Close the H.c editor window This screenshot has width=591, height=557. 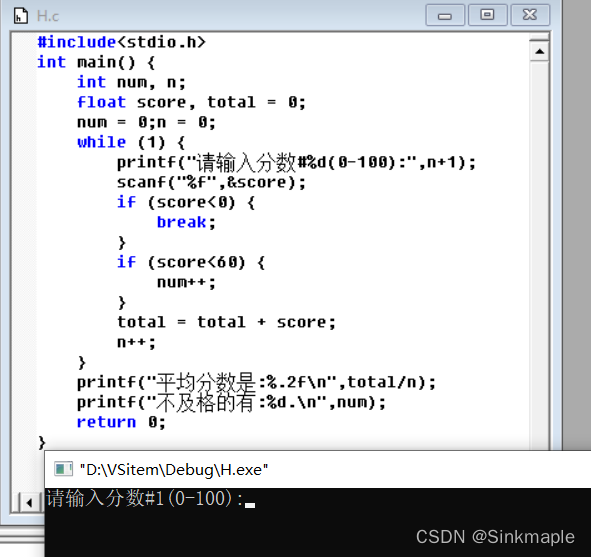tap(530, 15)
